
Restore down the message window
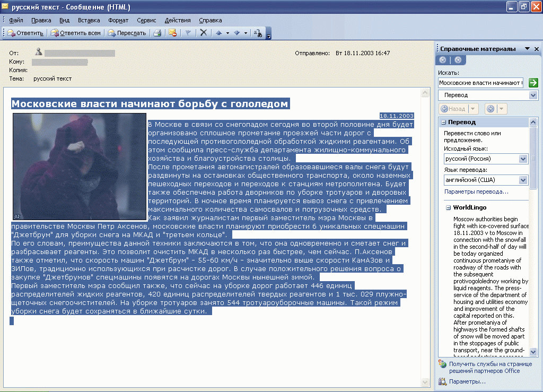[524, 6]
